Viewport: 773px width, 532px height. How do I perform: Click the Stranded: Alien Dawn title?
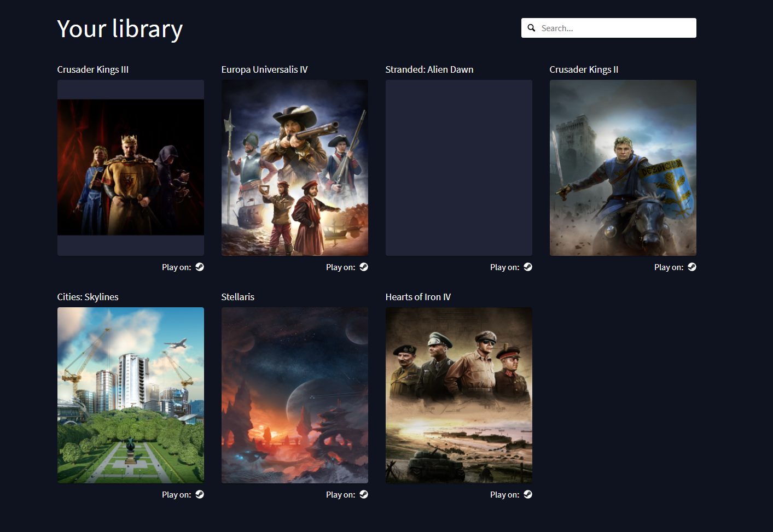click(x=429, y=69)
